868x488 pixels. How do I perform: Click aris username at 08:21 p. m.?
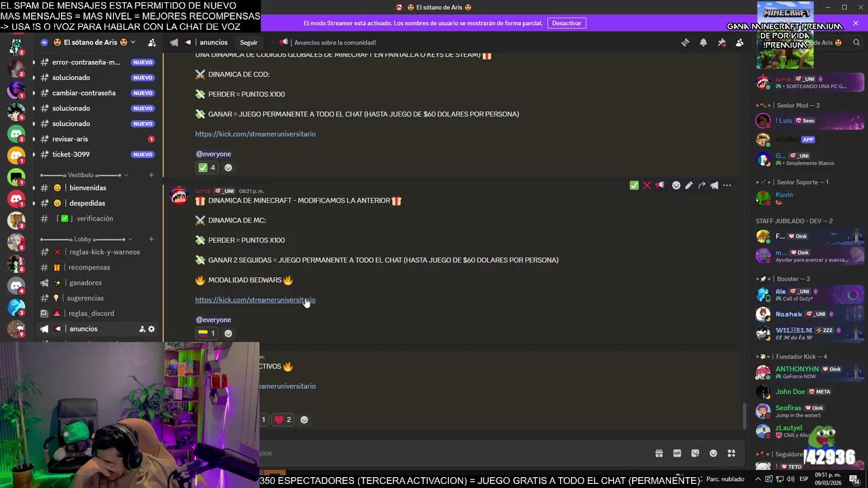pos(203,191)
